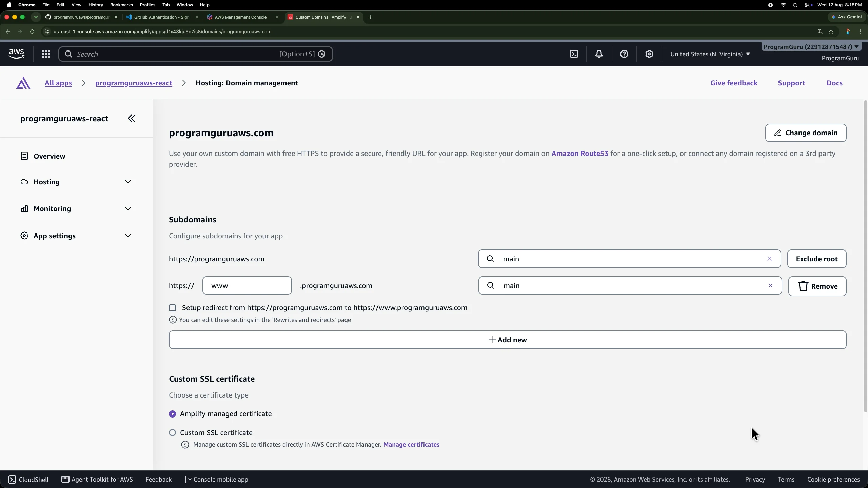Click Exclude root button
Image resolution: width=868 pixels, height=488 pixels.
click(x=817, y=259)
